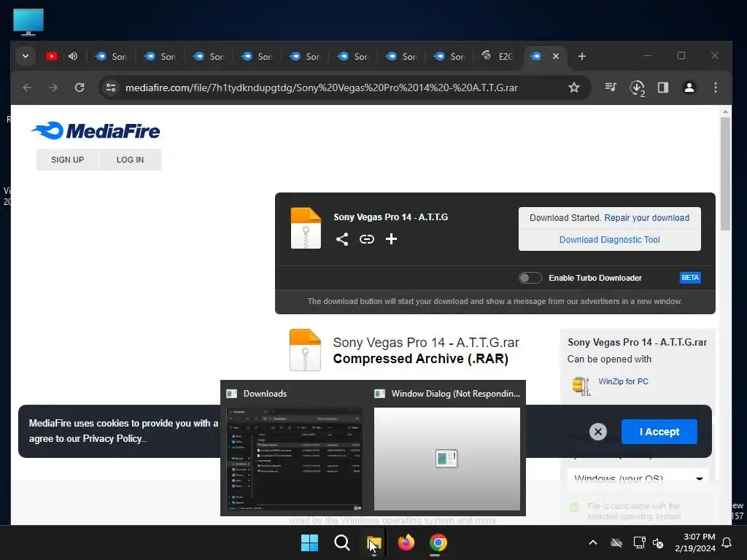Open taskbar Search
The image size is (747, 560).
click(x=341, y=542)
